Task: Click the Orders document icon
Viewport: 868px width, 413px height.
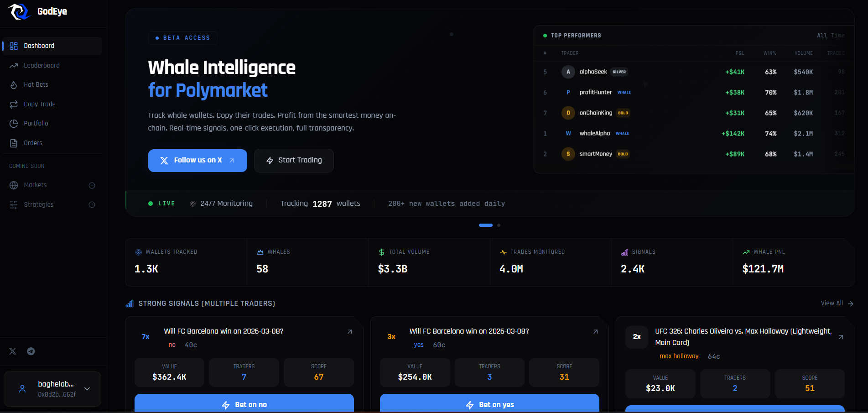Action: (x=14, y=143)
